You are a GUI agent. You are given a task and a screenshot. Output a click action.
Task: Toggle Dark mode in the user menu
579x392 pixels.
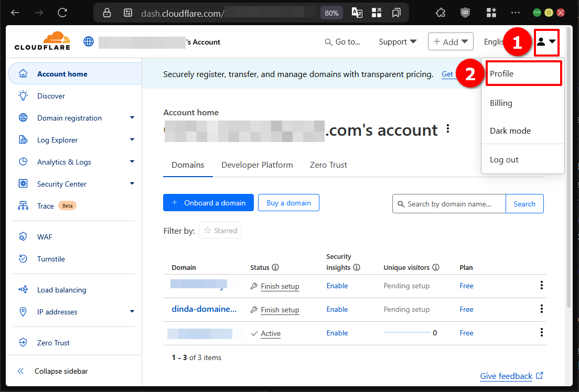coord(523,130)
